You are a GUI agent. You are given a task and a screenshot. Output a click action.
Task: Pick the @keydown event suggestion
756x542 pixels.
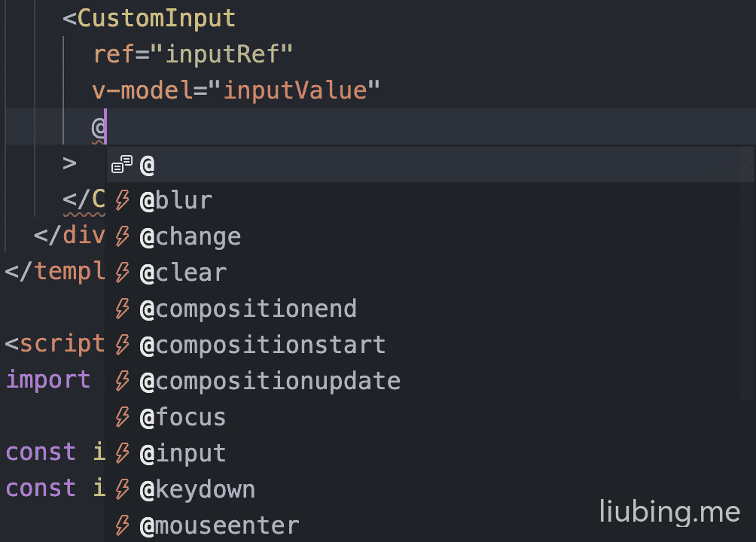(x=422, y=490)
